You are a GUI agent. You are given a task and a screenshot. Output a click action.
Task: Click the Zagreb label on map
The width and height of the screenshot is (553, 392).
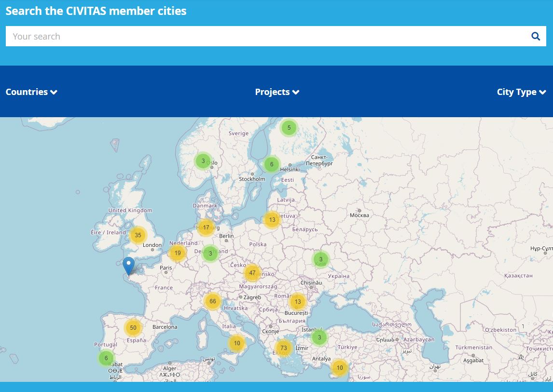[252, 297]
